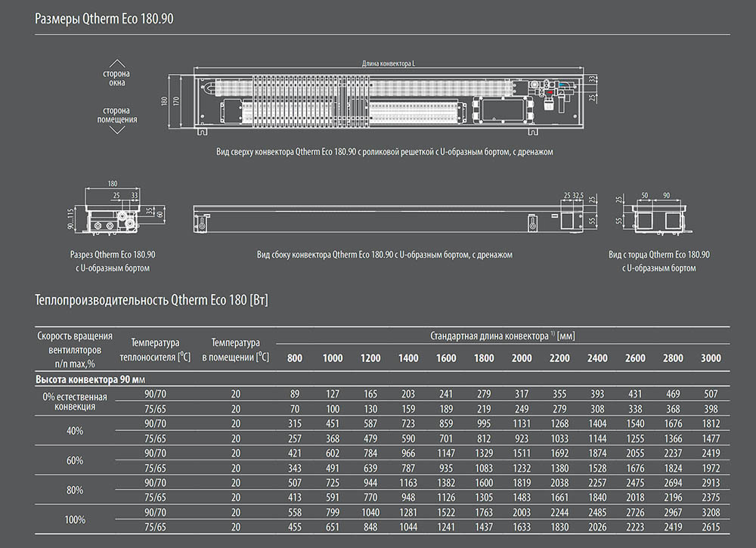This screenshot has height=548, width=756.
Task: Click the table value "2003"
Action: tap(522, 512)
